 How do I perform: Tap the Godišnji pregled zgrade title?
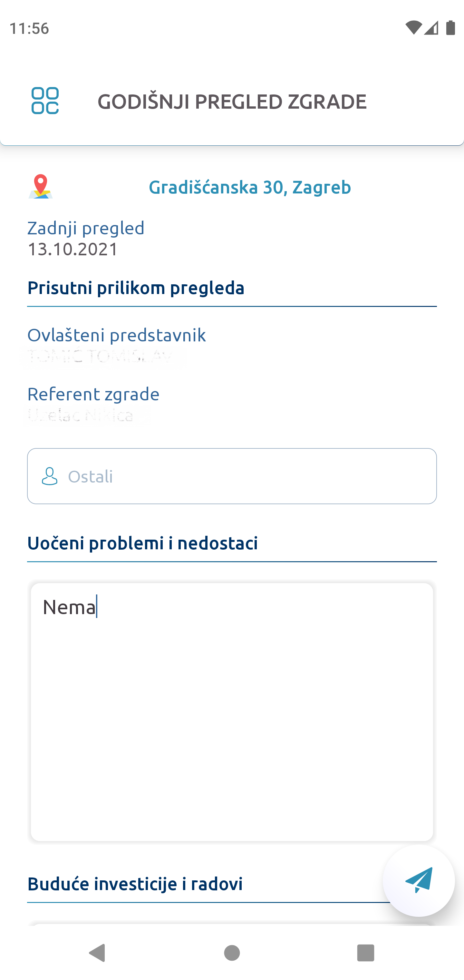click(232, 102)
